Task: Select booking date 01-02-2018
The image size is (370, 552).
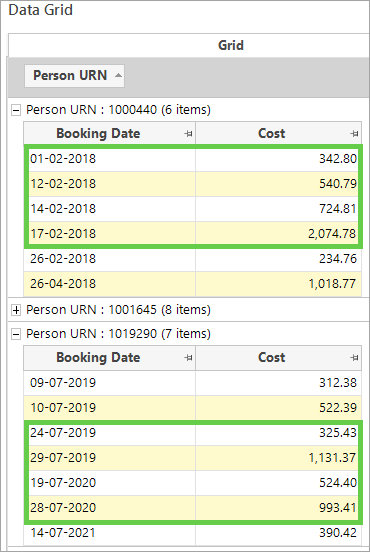Action: (x=63, y=159)
